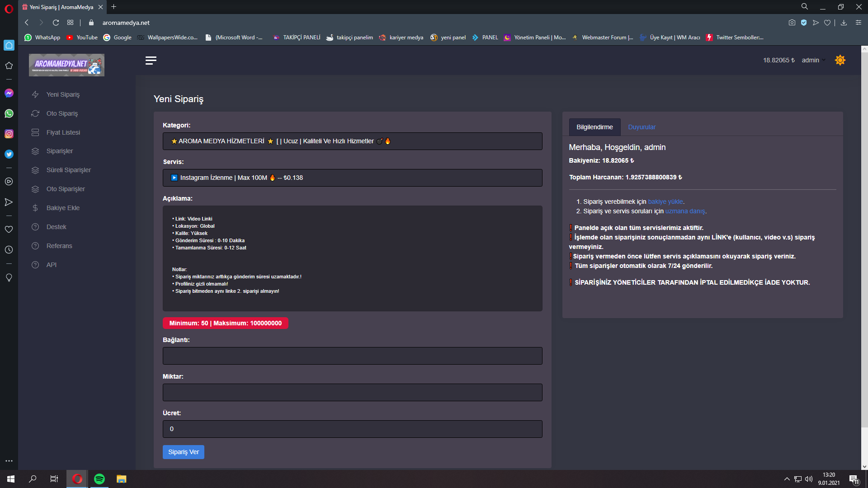Click Opera sidebar home icon
Viewport: 868px width, 488px height.
(x=9, y=45)
